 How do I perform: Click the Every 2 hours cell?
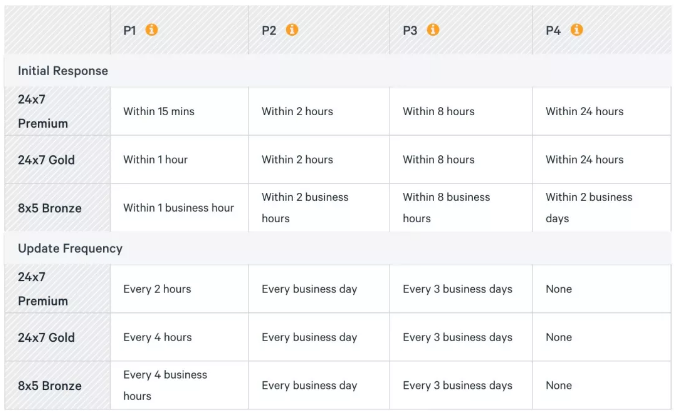179,289
